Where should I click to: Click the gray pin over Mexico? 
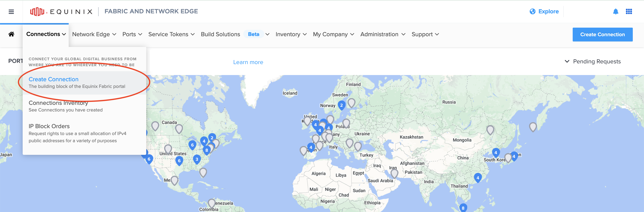[x=175, y=181]
